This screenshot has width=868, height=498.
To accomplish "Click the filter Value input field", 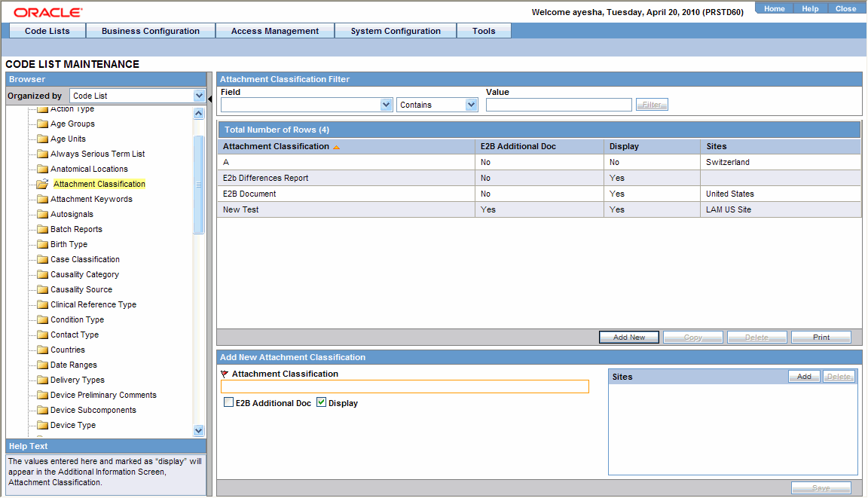I will point(558,105).
